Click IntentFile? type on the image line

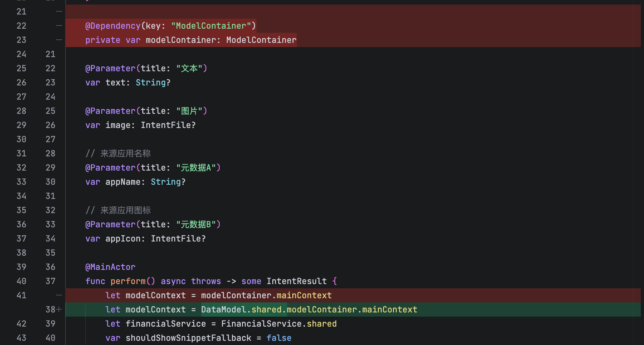pyautogui.click(x=168, y=125)
